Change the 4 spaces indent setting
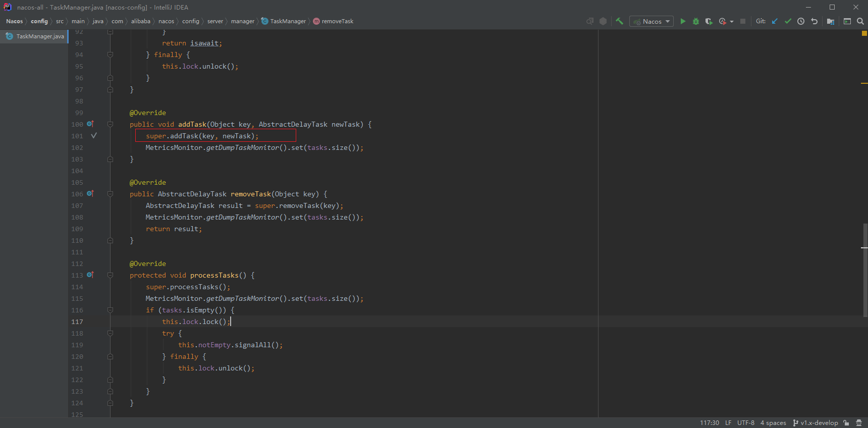The height and width of the screenshot is (428, 868). coord(773,423)
